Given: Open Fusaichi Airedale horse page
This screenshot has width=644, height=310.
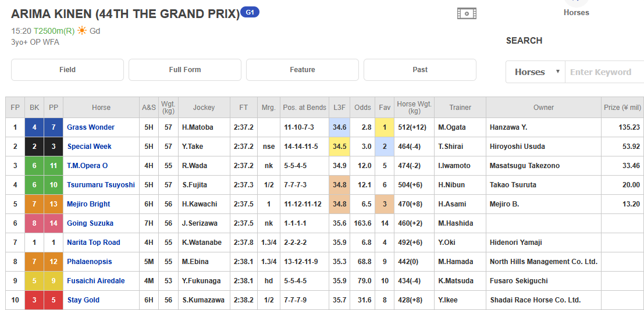Looking at the screenshot, I should [x=95, y=281].
